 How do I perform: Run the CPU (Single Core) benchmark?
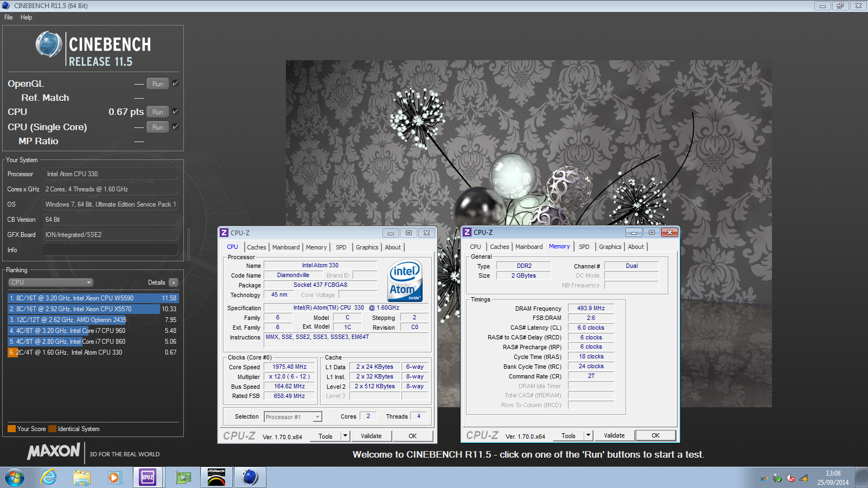tap(158, 127)
